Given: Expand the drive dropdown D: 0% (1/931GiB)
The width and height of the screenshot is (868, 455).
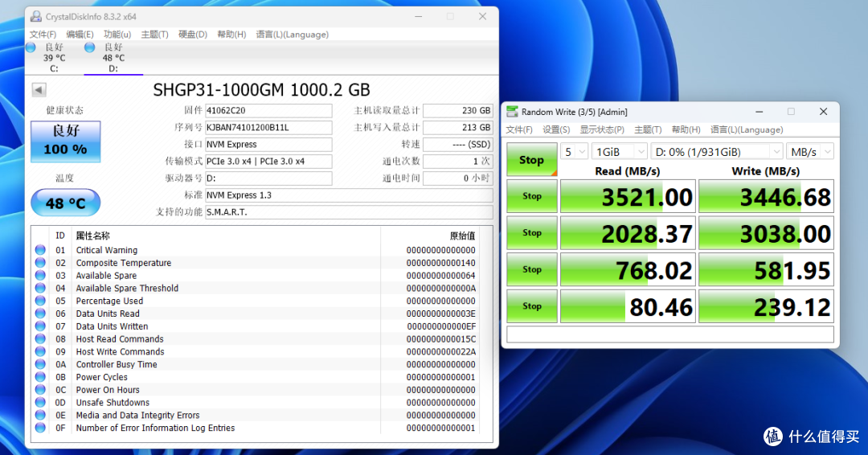Looking at the screenshot, I should click(x=716, y=152).
